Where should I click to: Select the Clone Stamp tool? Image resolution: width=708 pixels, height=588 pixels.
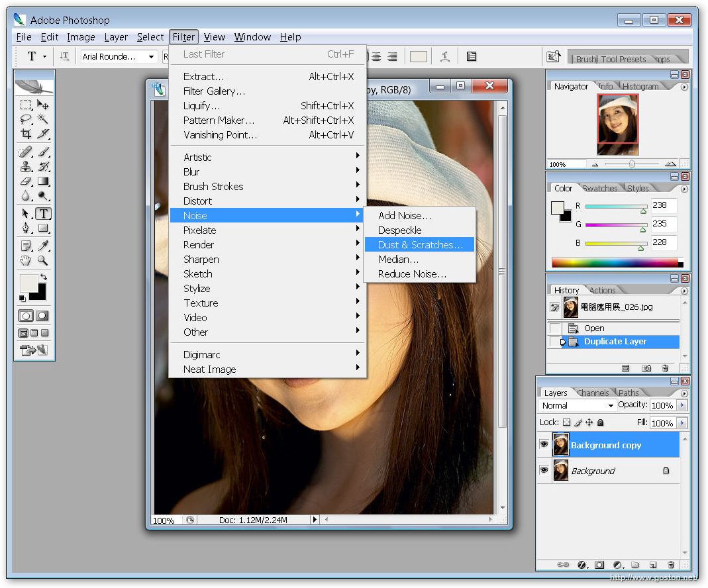tap(26, 166)
